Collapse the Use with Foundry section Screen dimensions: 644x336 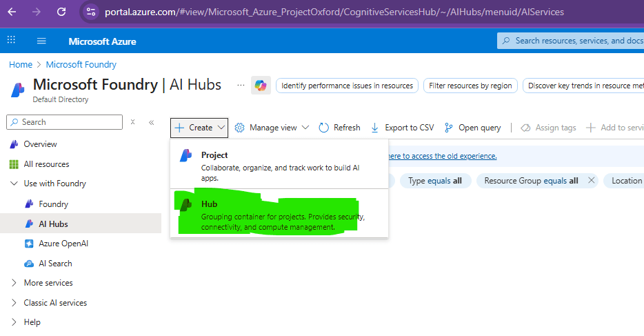click(14, 184)
